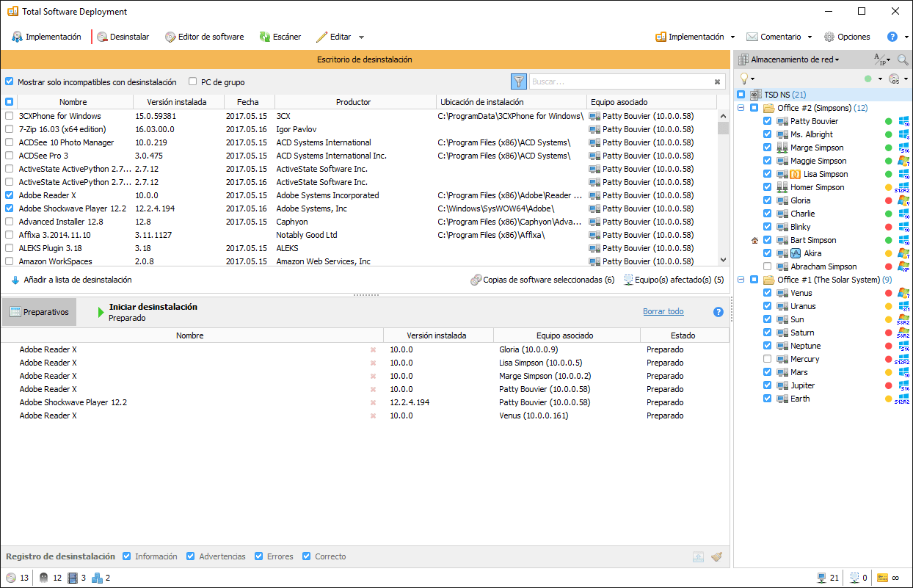This screenshot has width=913, height=588.
Task: Uncheck the Advertencias log filter
Action: (x=191, y=556)
